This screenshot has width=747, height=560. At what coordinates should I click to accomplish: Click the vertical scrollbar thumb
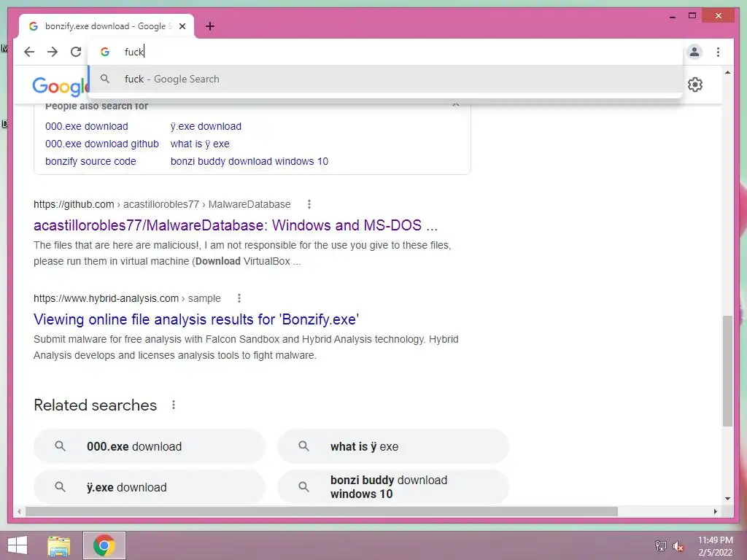pos(727,370)
